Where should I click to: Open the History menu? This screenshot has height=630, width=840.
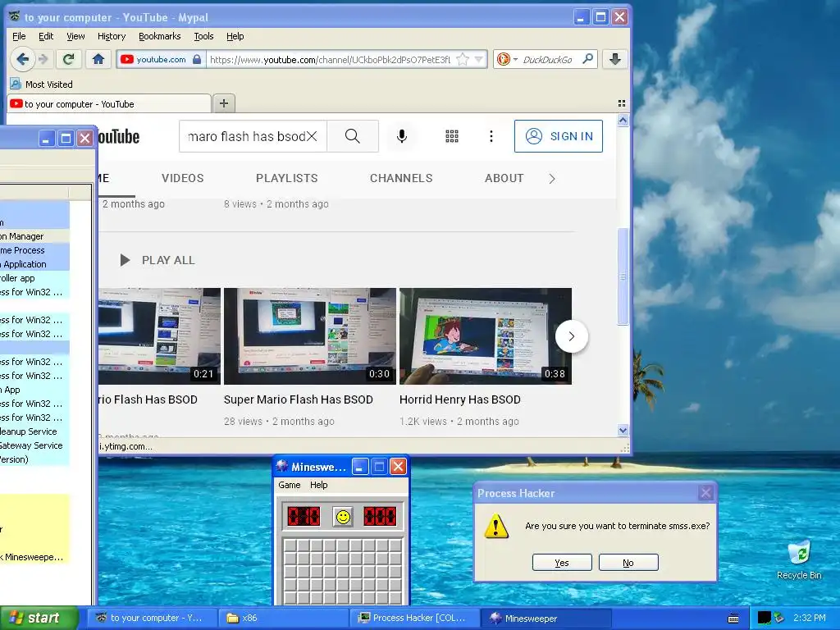click(112, 36)
